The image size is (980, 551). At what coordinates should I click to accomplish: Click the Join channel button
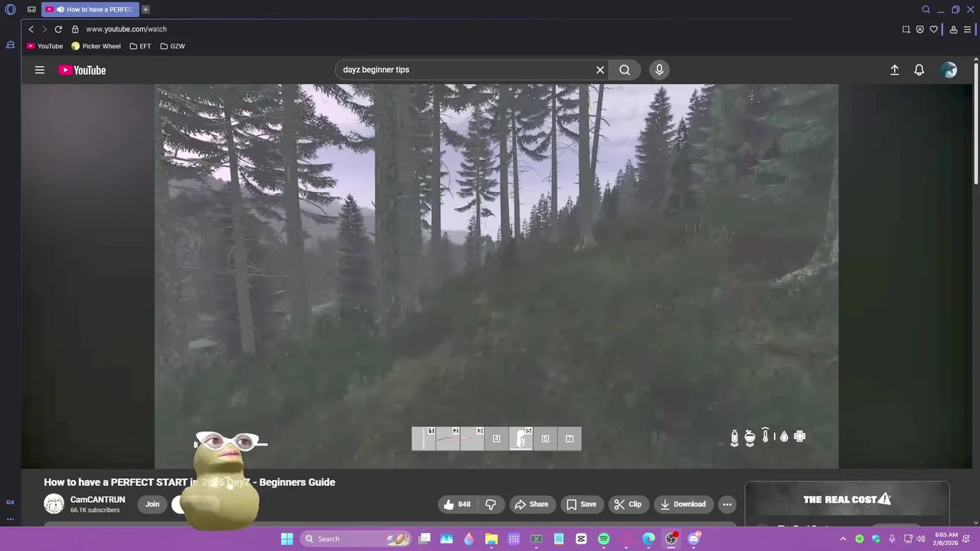pos(152,504)
